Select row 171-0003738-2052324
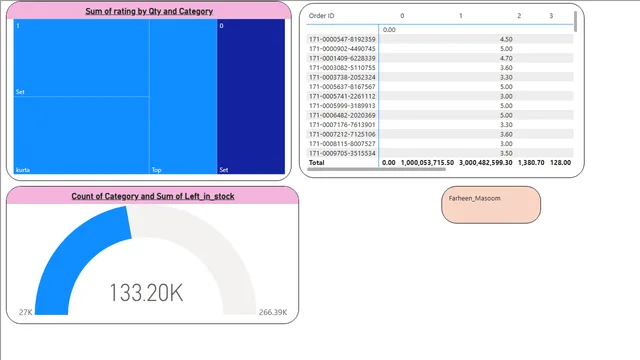Viewport: 640px width, 360px height. tap(440, 77)
